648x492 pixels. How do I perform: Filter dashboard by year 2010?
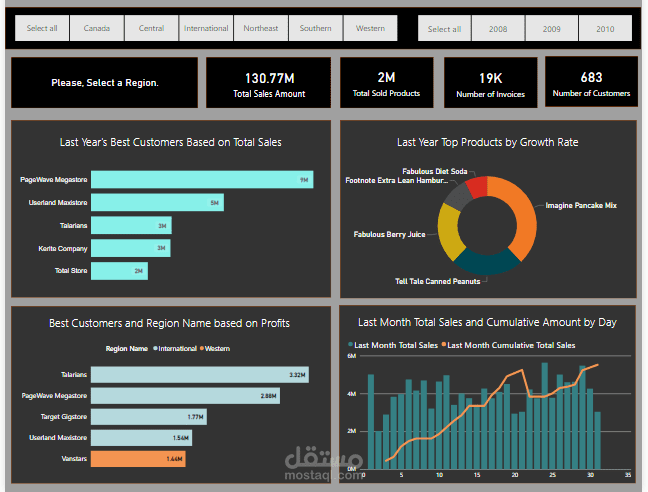pos(605,29)
